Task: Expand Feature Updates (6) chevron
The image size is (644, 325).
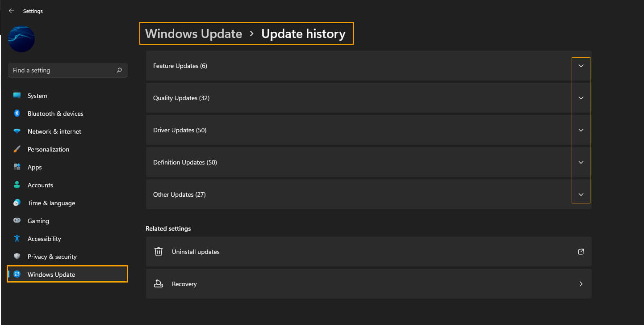Action: tap(581, 66)
